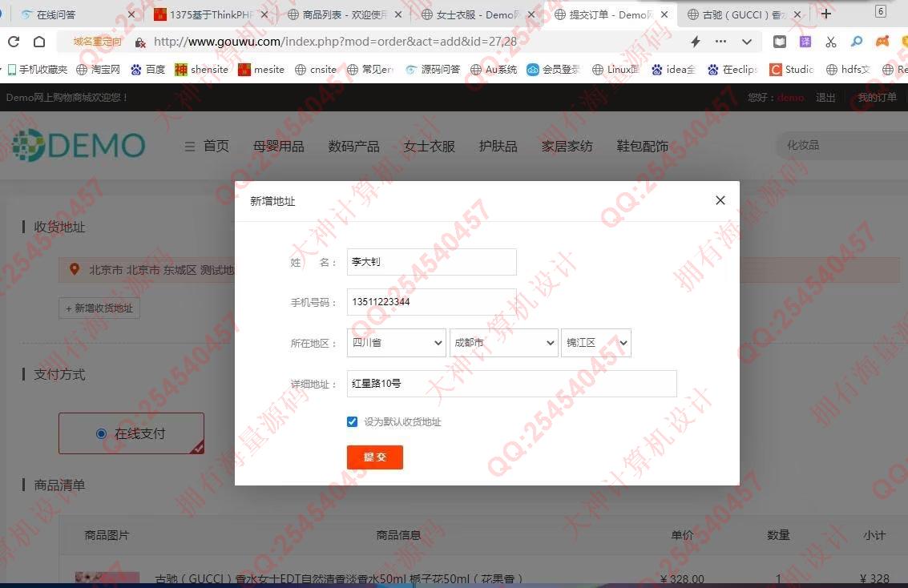Screen dimensions: 908x588
Task: Click the GUCCI perfume product thumbnail
Action: coord(107,577)
